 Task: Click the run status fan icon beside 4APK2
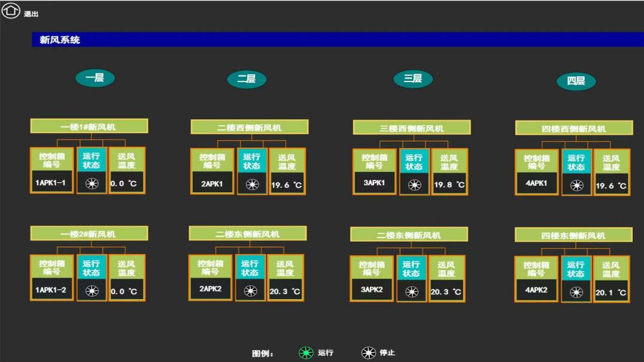coord(576,292)
